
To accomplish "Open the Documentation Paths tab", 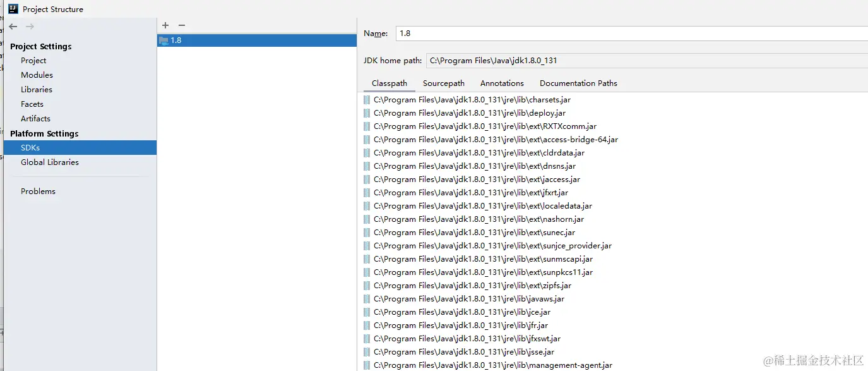I will (x=578, y=83).
